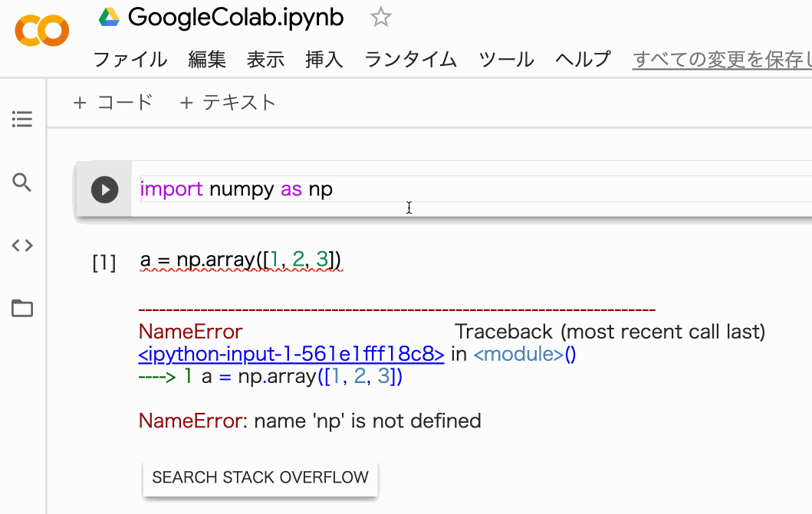Click the SEARCH STACK OVERFLOW button
This screenshot has height=514, width=812.
260,477
